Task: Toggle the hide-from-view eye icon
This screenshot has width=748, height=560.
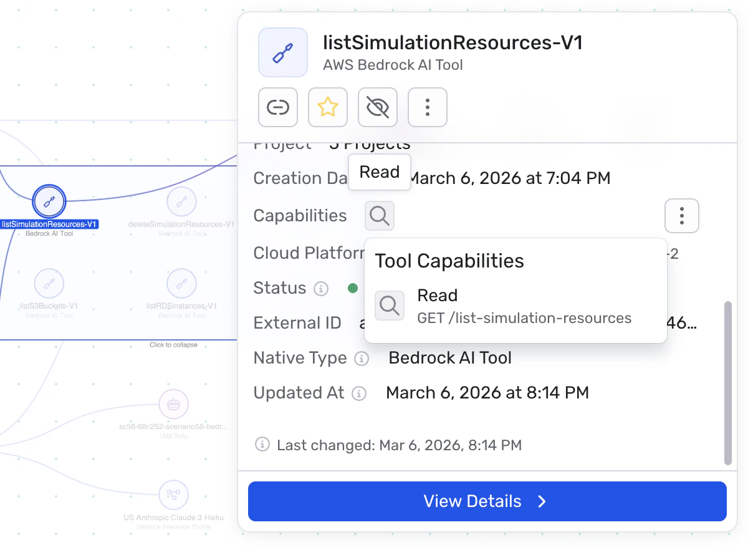Action: pyautogui.click(x=378, y=107)
